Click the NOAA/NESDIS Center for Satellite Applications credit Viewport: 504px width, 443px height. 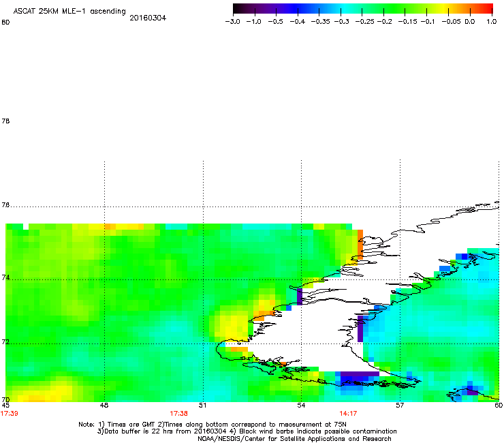pos(294,439)
